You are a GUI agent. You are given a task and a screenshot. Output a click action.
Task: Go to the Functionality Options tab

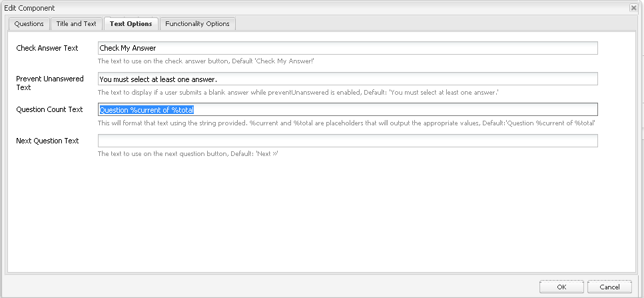pos(197,24)
